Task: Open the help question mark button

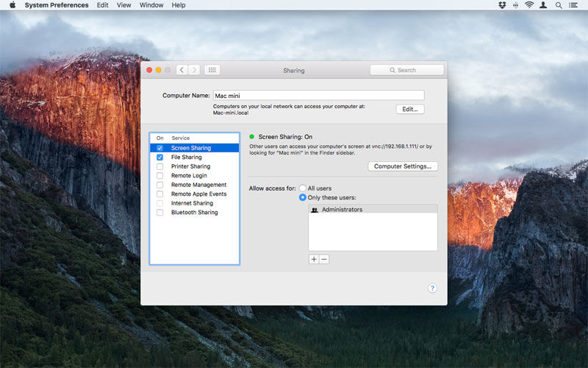Action: point(432,288)
